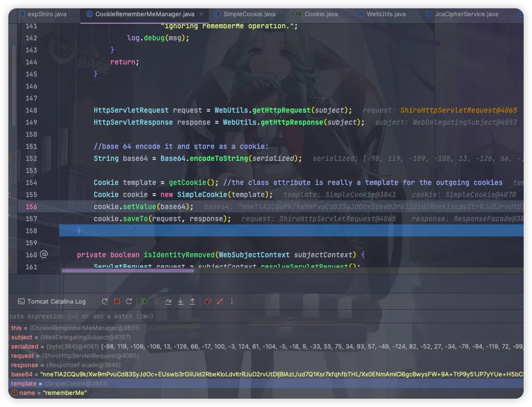
Task: Click the Step Into debugger icon
Action: (x=180, y=301)
